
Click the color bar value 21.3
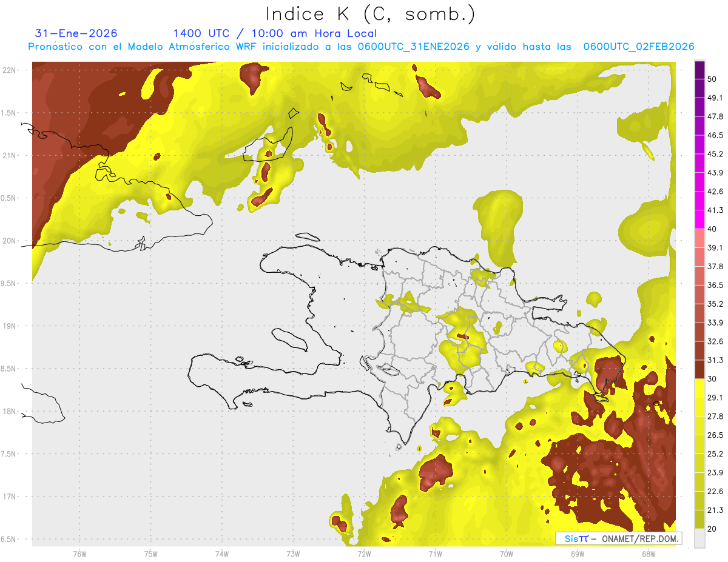(715, 510)
